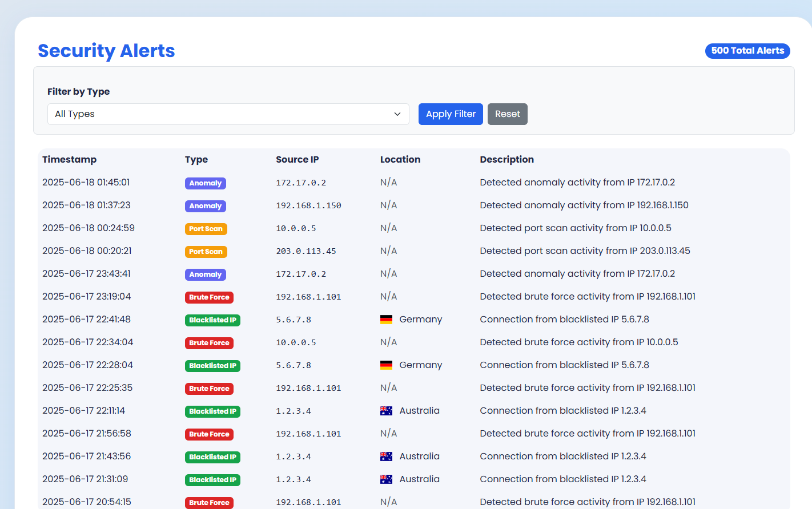Click source IP 203.0.113.45
812x509 pixels.
(x=306, y=251)
